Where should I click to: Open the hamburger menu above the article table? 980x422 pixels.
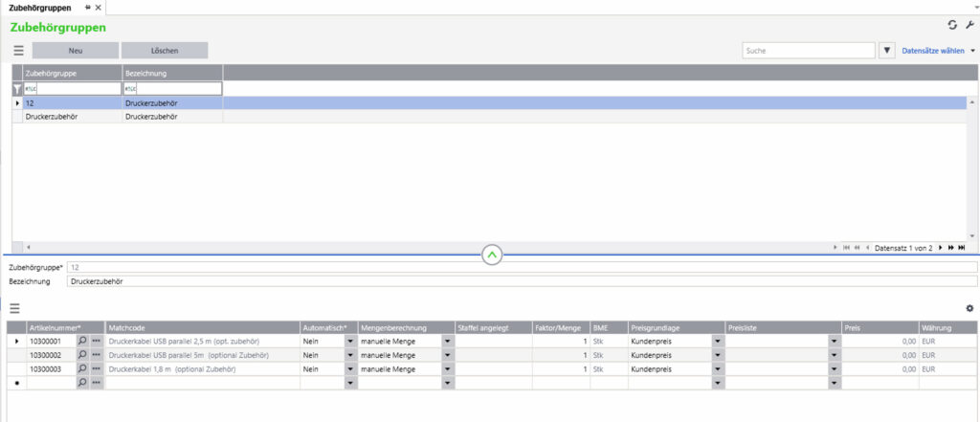pyautogui.click(x=14, y=308)
